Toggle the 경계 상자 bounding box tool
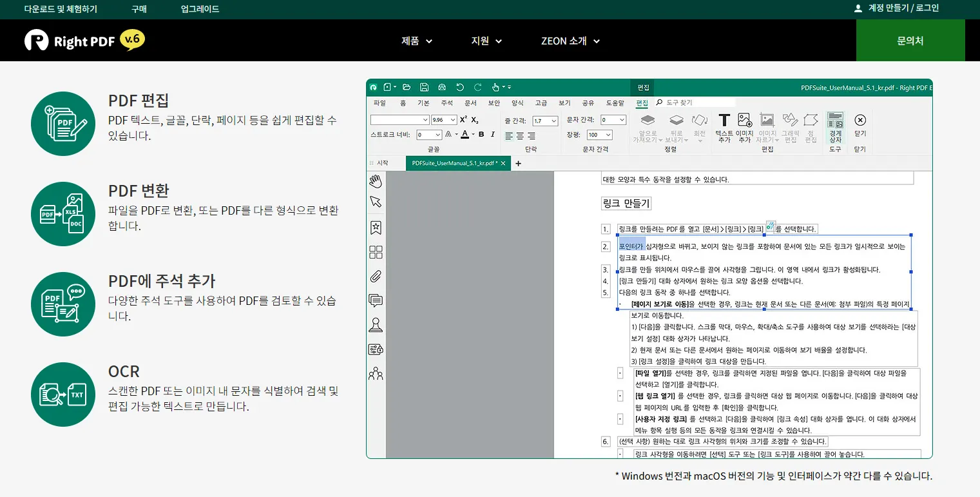Viewport: 980px width, 497px height. (x=835, y=128)
